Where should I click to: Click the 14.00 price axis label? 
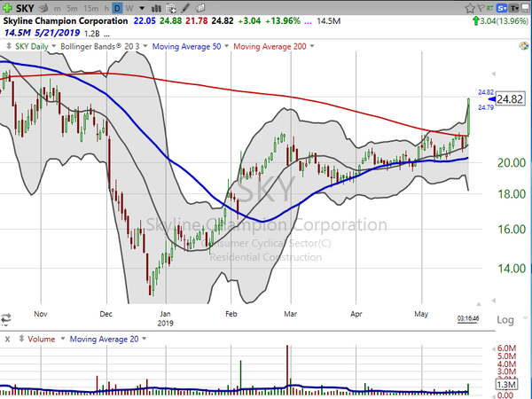pos(512,269)
